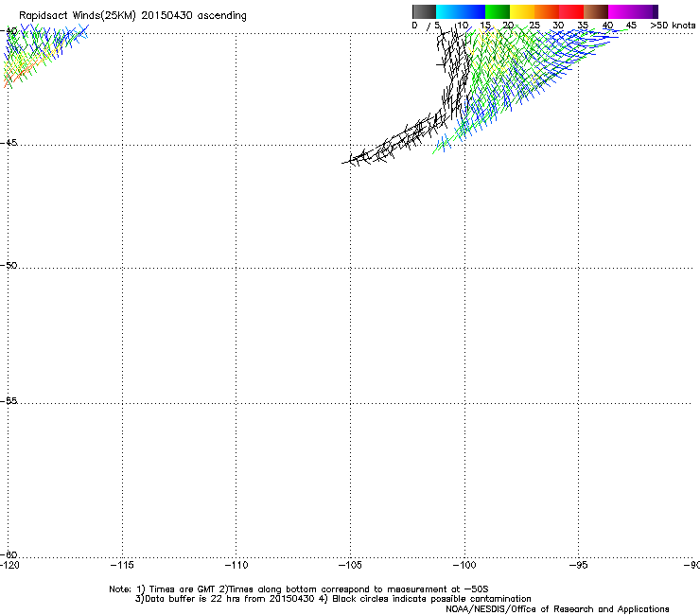This screenshot has height=615, width=700.
Task: Click the yellow 20-25 knots color segment
Action: point(522,11)
